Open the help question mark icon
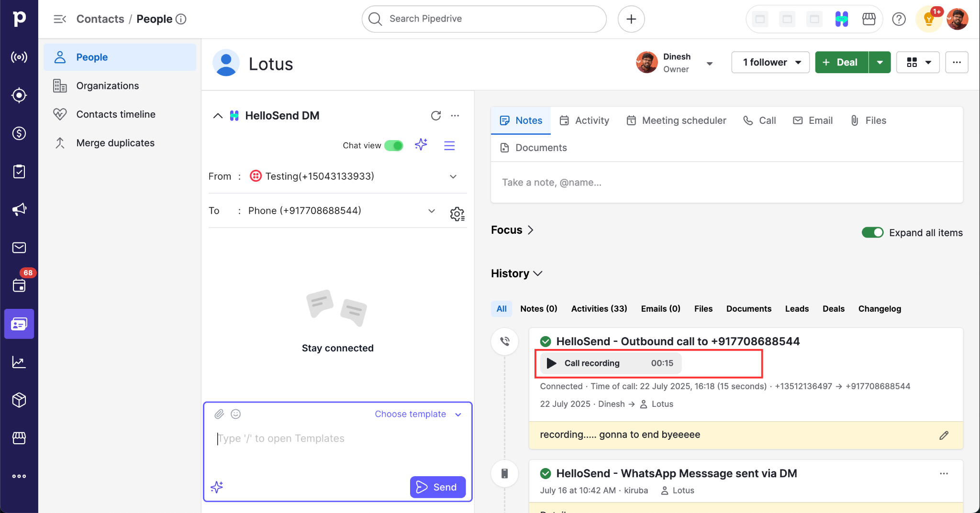980x513 pixels. [899, 19]
